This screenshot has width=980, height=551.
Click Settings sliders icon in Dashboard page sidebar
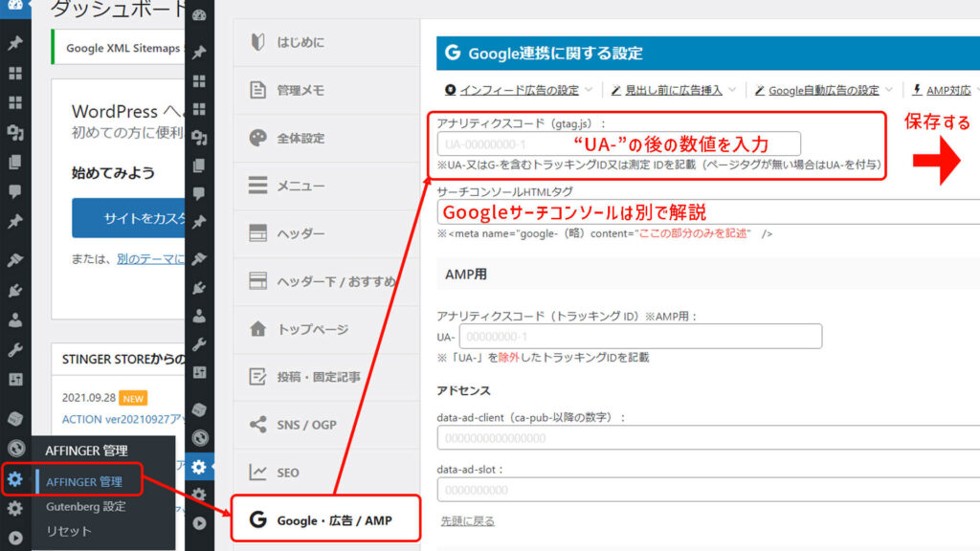tap(15, 379)
